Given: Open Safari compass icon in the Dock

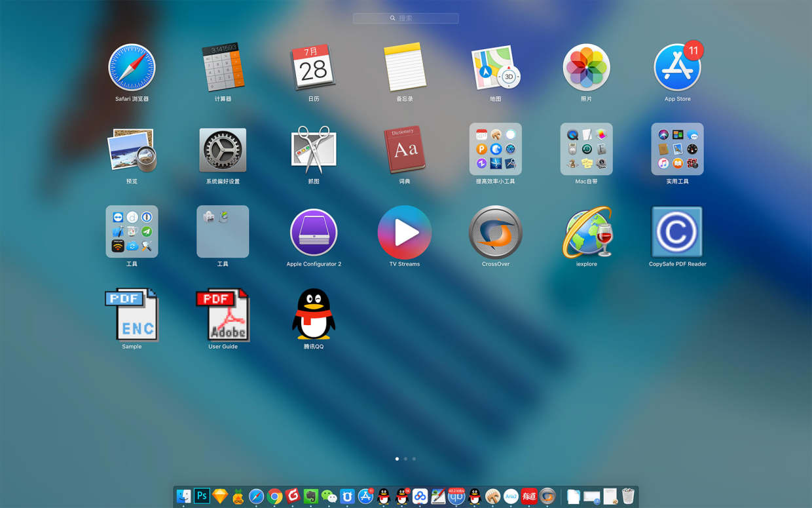Looking at the screenshot, I should (x=256, y=496).
